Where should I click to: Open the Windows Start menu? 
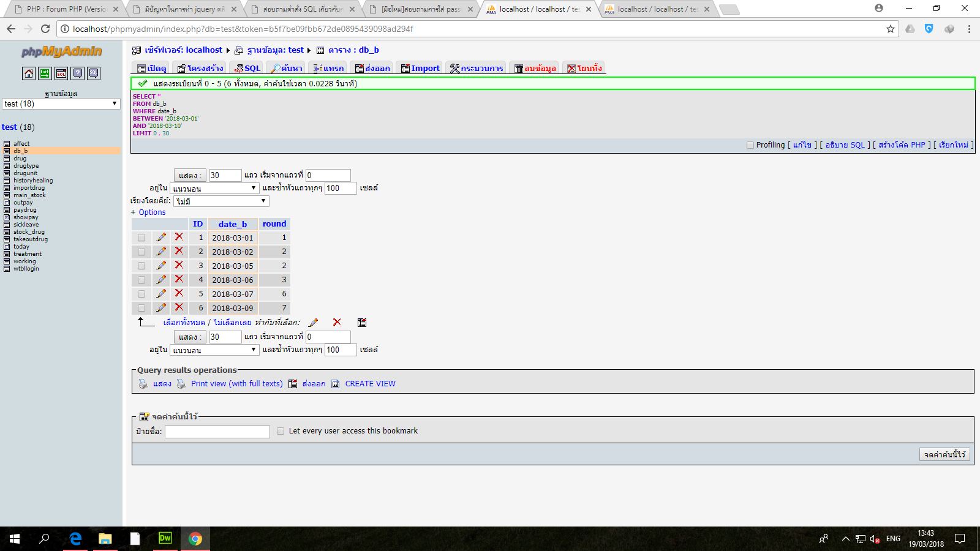click(x=15, y=539)
